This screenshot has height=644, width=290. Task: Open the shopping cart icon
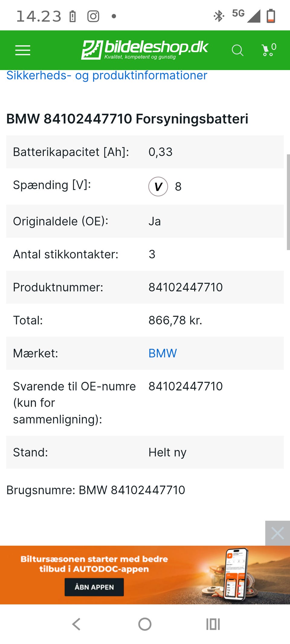[269, 50]
